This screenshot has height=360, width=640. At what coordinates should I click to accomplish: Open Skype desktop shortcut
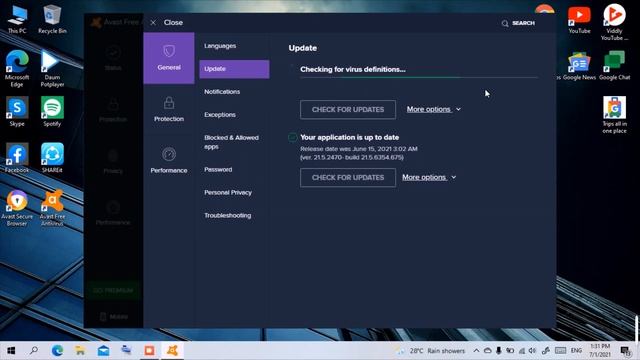[17, 111]
